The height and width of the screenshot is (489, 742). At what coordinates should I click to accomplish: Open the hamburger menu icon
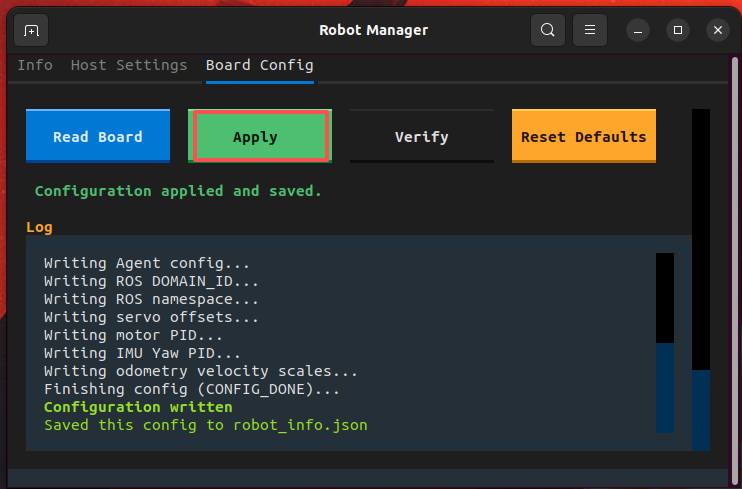(590, 30)
